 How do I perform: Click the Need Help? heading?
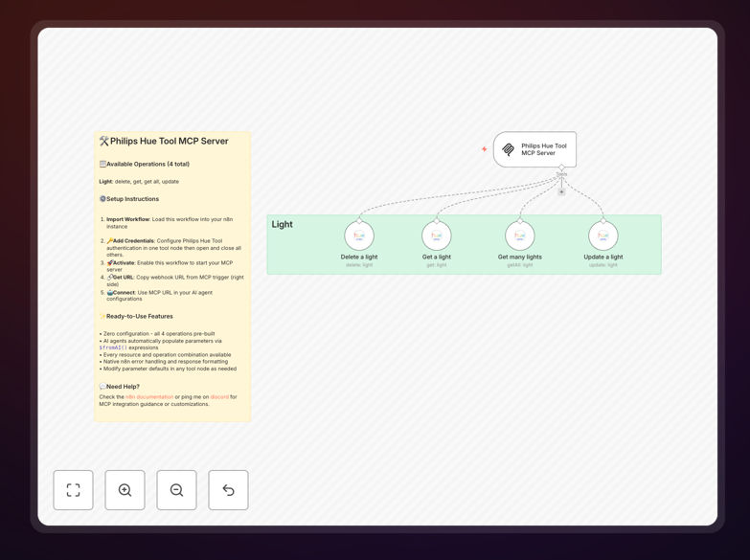[119, 387]
